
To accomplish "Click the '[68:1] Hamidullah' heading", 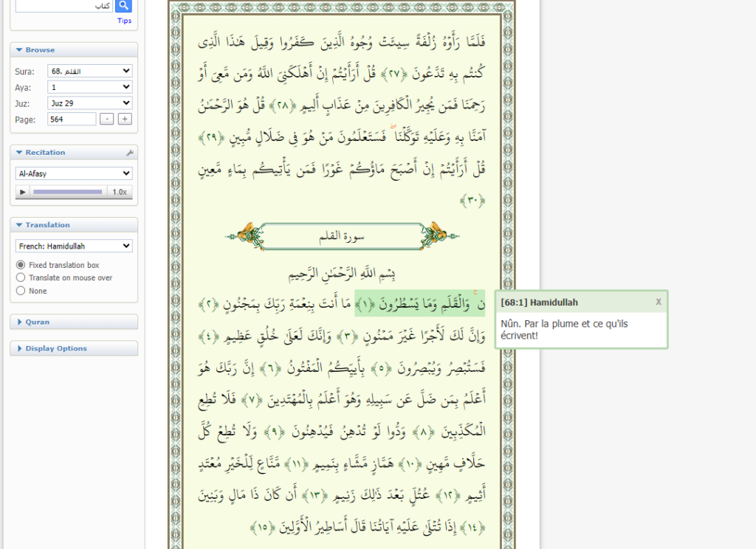I will pyautogui.click(x=539, y=303).
